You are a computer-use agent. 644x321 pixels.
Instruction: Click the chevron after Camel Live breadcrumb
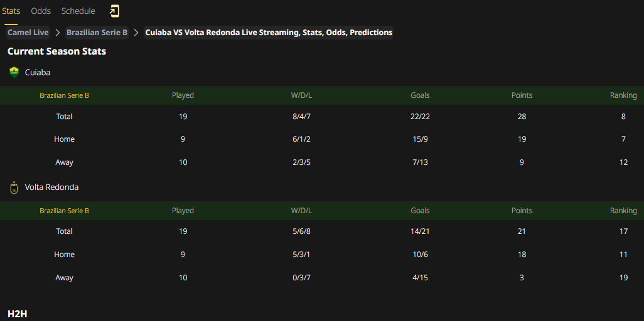coord(58,33)
